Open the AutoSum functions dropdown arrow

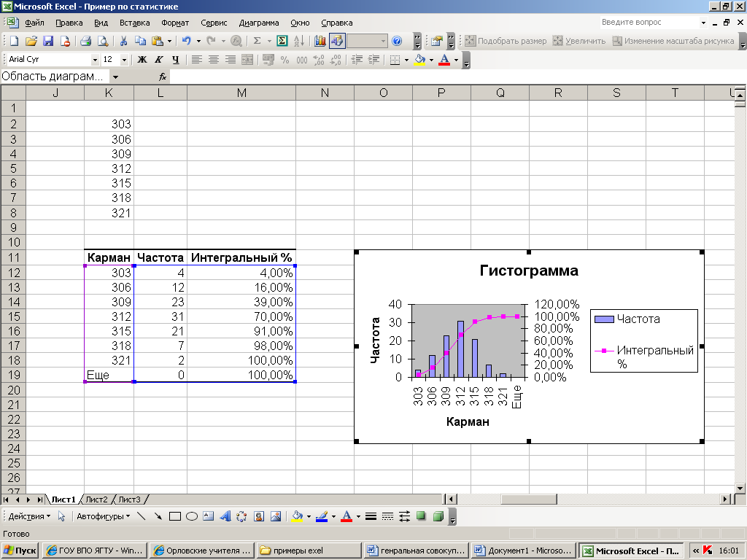tap(269, 41)
